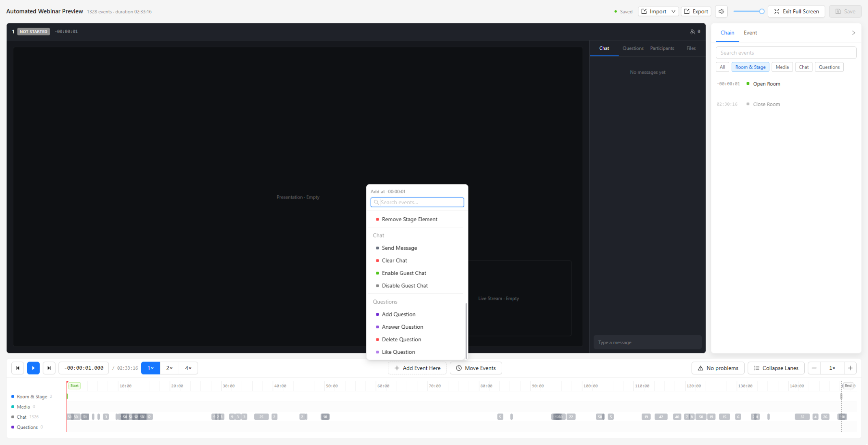Adjust the volume slider handle
Viewport: 868px width, 445px height.
coord(762,11)
